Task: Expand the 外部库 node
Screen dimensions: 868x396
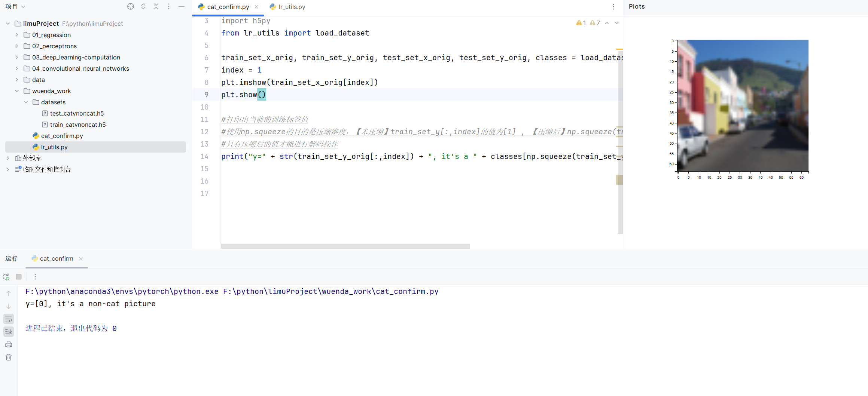Action: [x=8, y=158]
